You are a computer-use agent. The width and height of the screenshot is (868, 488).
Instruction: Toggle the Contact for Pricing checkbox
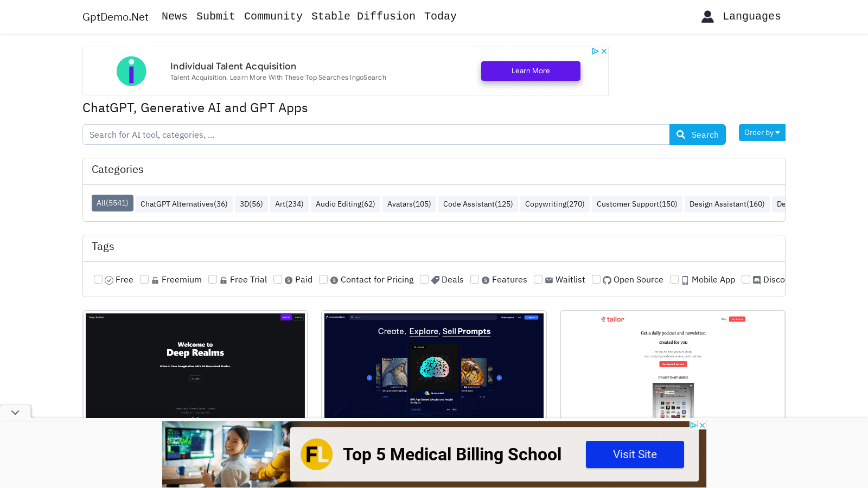[x=323, y=279]
